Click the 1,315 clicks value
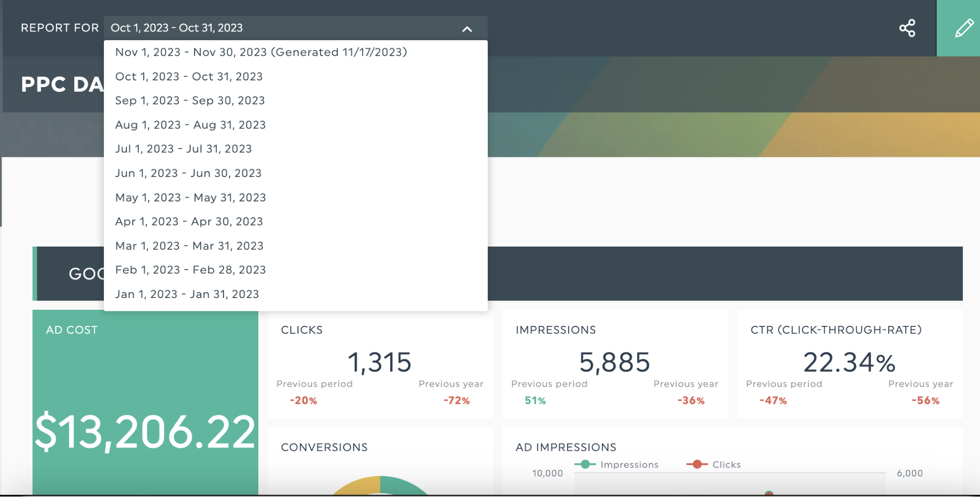980x497 pixels. pos(379,362)
